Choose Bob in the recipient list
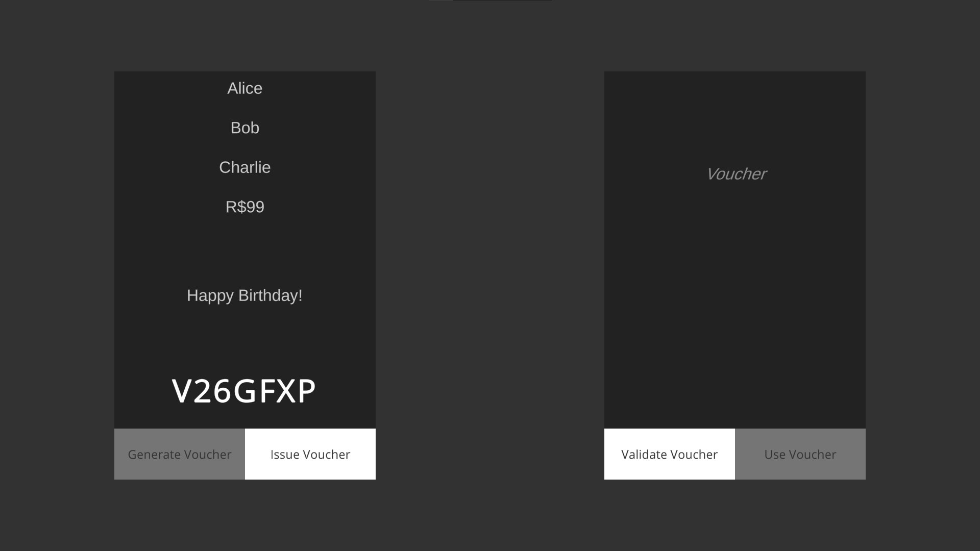The width and height of the screenshot is (980, 551). pyautogui.click(x=245, y=128)
